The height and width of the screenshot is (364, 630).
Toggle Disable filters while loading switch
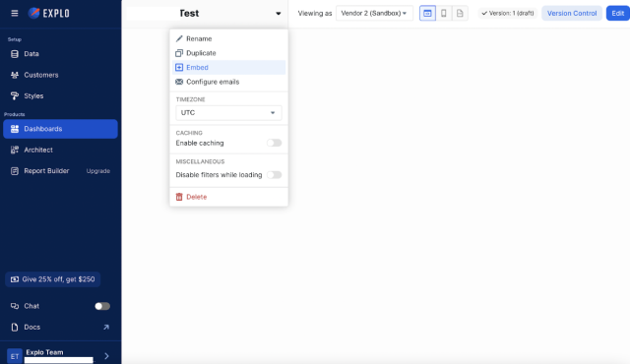click(274, 175)
